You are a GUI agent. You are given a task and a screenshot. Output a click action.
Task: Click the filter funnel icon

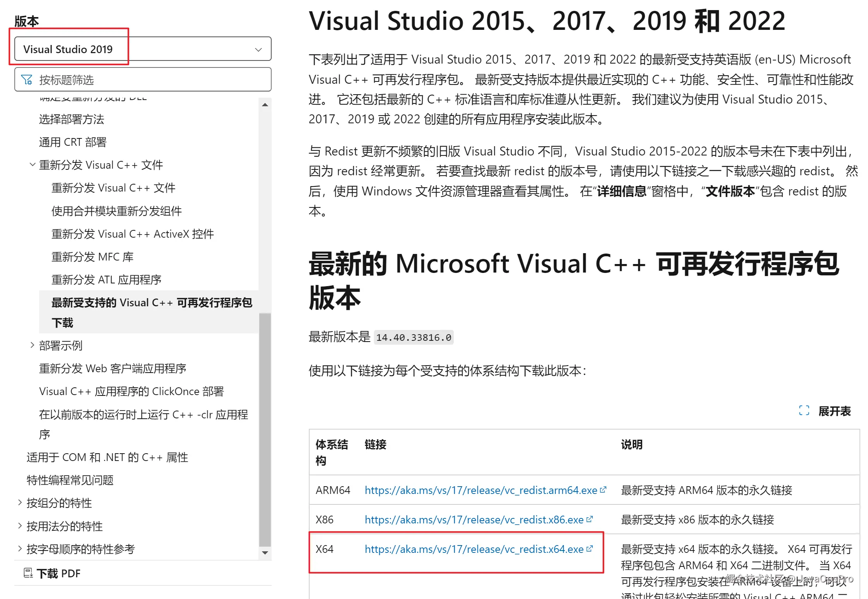point(27,80)
